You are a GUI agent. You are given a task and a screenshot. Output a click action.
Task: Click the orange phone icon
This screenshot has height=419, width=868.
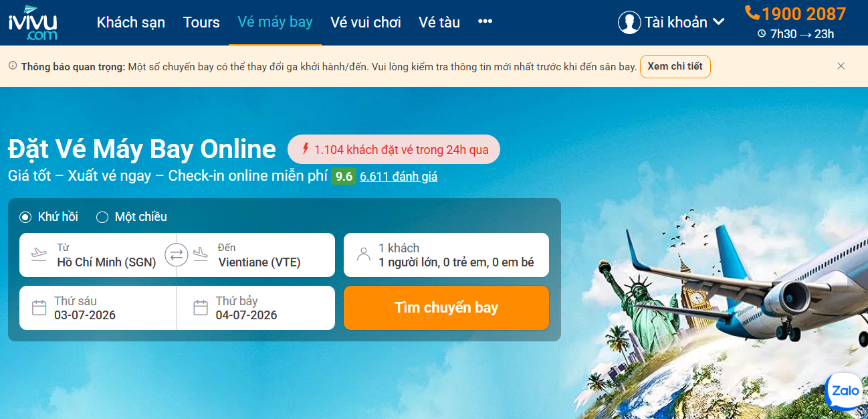click(x=752, y=13)
